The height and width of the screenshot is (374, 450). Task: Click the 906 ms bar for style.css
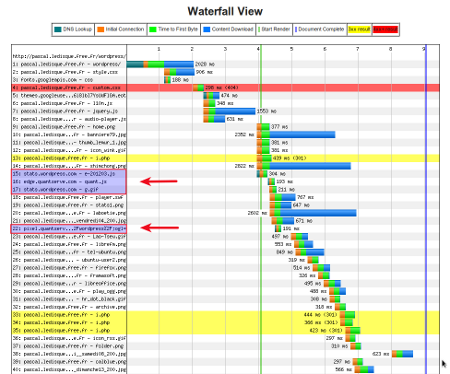pyautogui.click(x=179, y=72)
